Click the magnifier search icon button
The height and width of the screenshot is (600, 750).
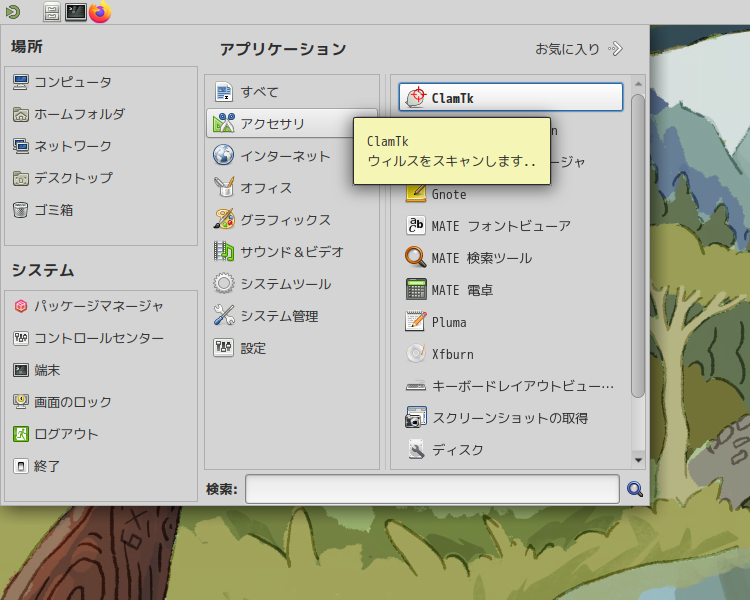pyautogui.click(x=635, y=489)
